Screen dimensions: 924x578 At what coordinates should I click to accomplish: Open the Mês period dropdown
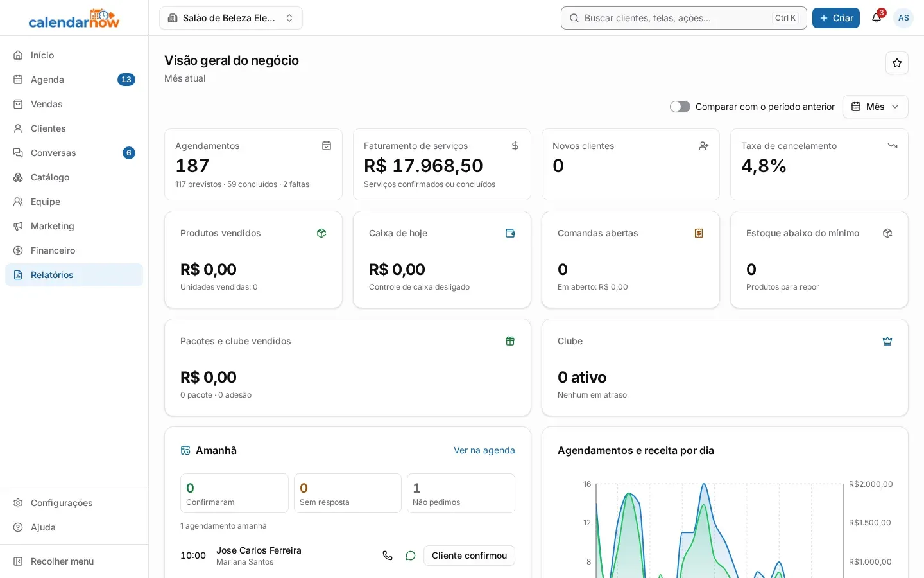(875, 107)
